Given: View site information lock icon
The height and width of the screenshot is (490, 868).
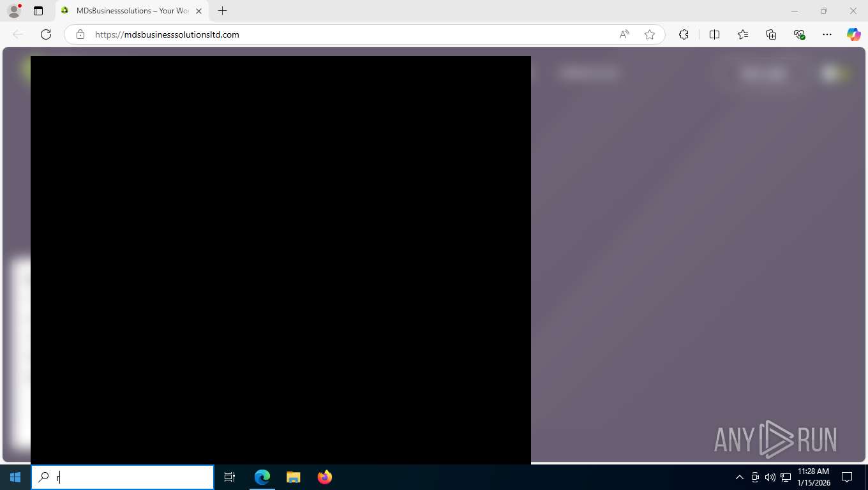Looking at the screenshot, I should [x=80, y=34].
